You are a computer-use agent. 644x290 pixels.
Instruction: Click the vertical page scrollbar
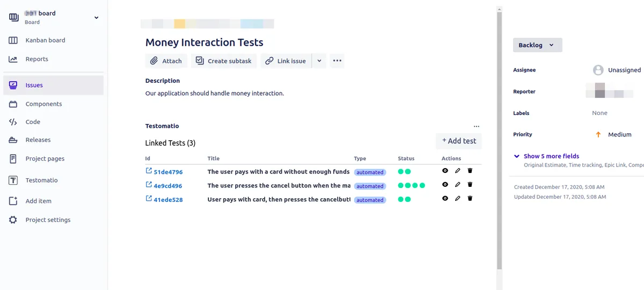coord(499,140)
